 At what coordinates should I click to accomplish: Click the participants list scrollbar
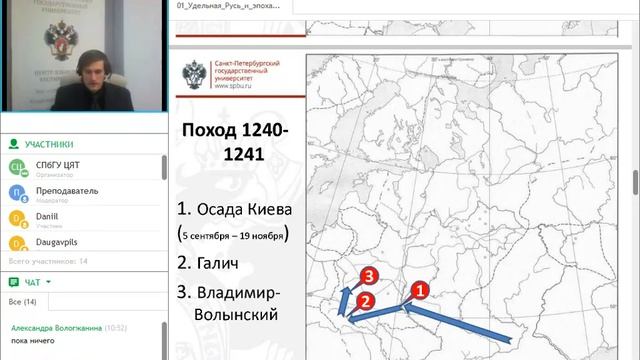click(x=164, y=167)
